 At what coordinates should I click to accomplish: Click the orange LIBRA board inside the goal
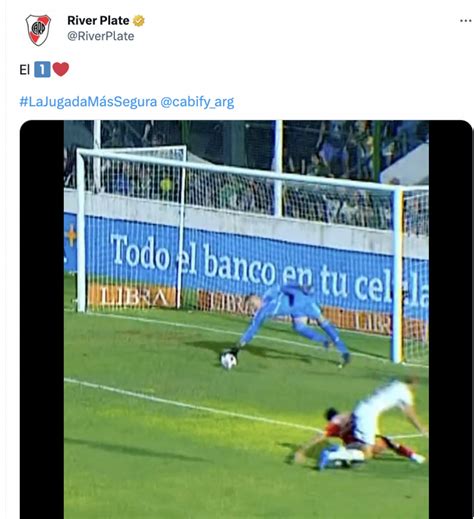coord(132,296)
